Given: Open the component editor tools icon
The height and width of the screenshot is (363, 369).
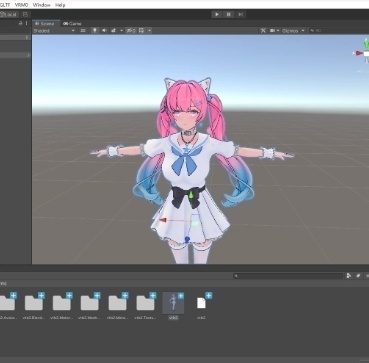Looking at the screenshot, I should (263, 31).
